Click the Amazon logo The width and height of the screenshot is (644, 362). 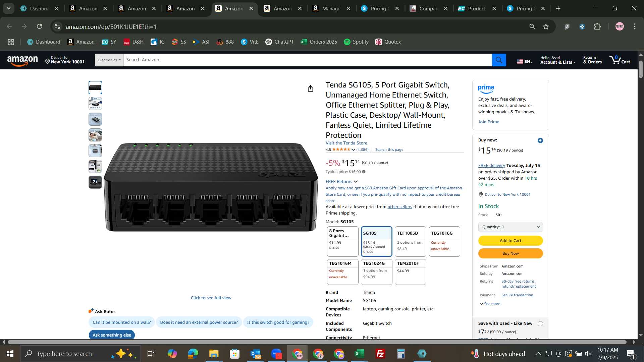click(22, 61)
